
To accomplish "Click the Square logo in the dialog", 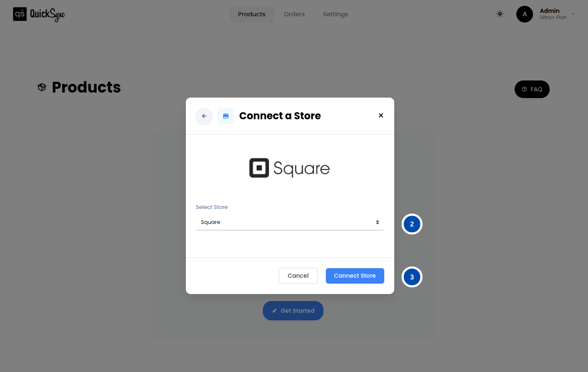I will click(289, 168).
